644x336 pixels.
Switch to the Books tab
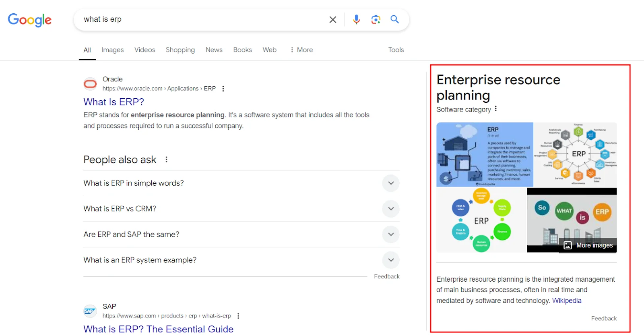coord(243,50)
